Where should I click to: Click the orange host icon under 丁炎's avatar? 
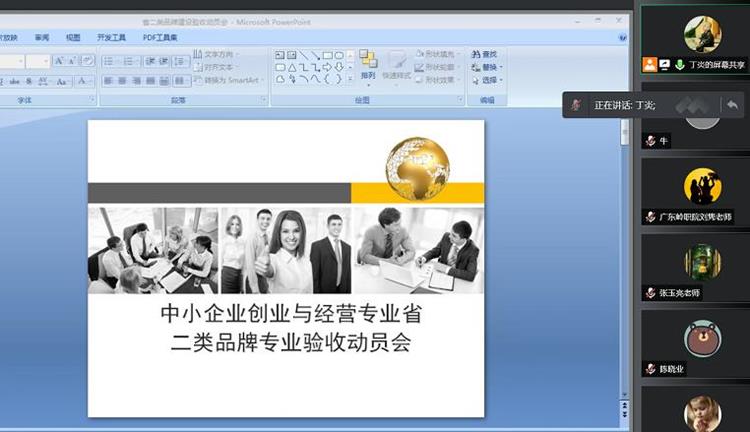point(650,65)
